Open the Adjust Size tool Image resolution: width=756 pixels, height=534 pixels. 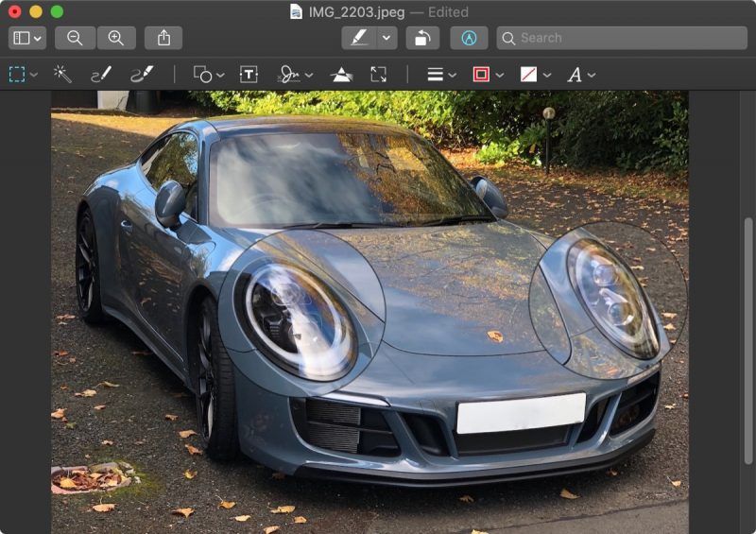click(378, 75)
